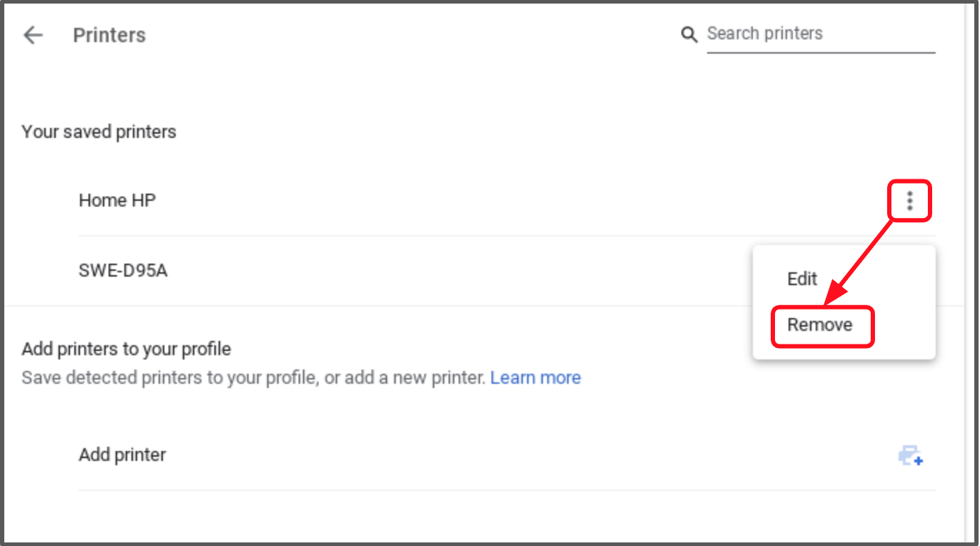The height and width of the screenshot is (546, 980).
Task: Click the Add printers to your profile heading
Action: click(126, 349)
